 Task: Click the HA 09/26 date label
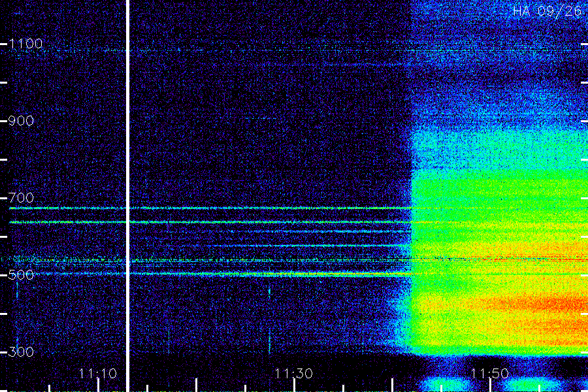click(547, 11)
